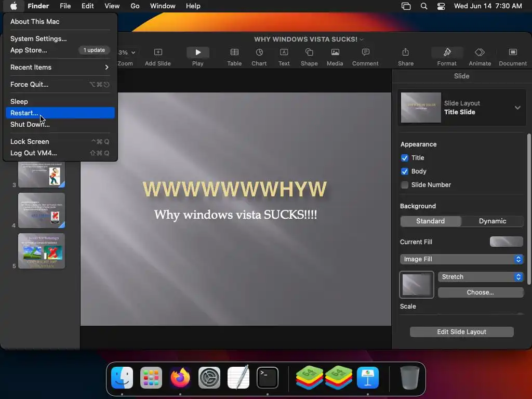Open the Go menu in the menu bar

pyautogui.click(x=135, y=6)
